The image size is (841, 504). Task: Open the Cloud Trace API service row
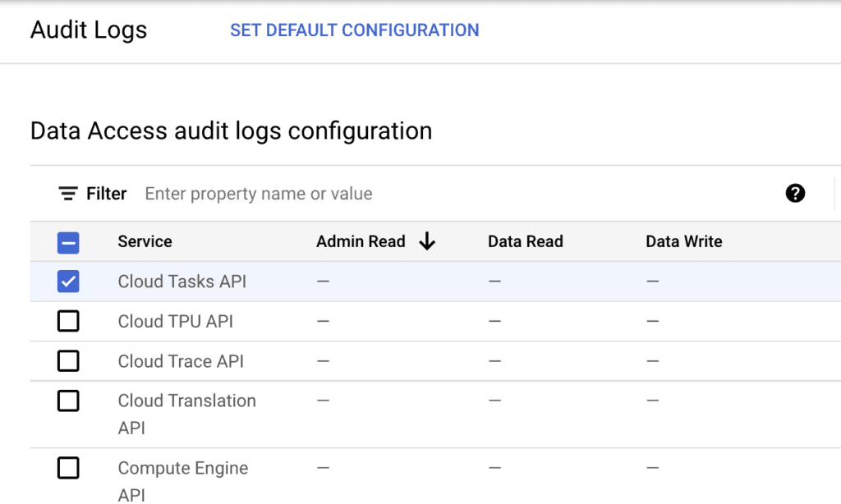click(x=180, y=361)
